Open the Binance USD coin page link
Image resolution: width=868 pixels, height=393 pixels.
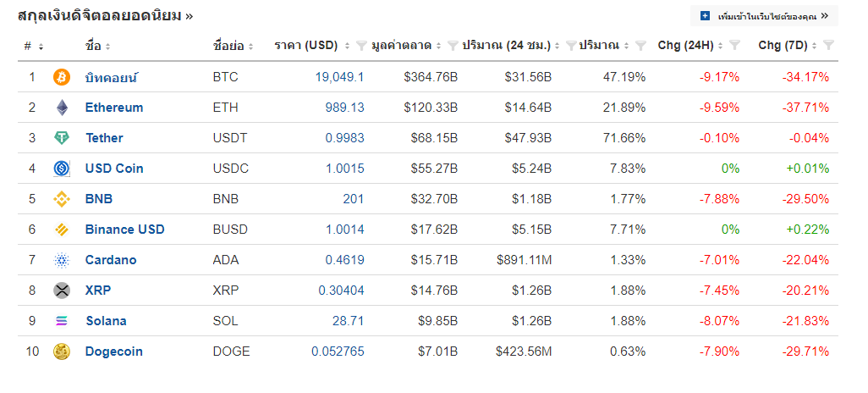click(x=124, y=230)
